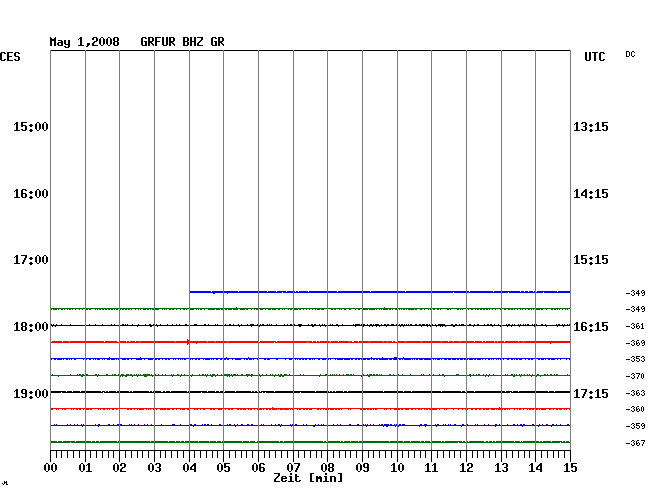Select the 17:00 local time label
Screen dimensions: 650x494
(31, 260)
